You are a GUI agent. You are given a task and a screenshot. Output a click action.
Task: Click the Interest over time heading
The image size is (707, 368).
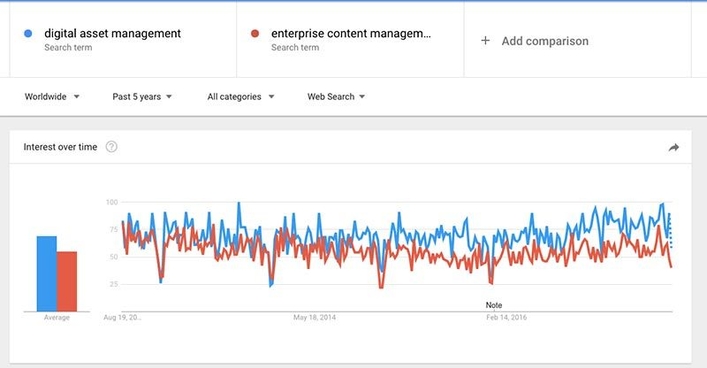[x=60, y=147]
